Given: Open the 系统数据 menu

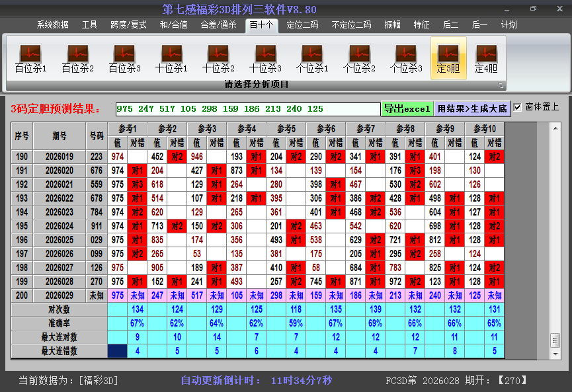Looking at the screenshot, I should click(x=52, y=24).
